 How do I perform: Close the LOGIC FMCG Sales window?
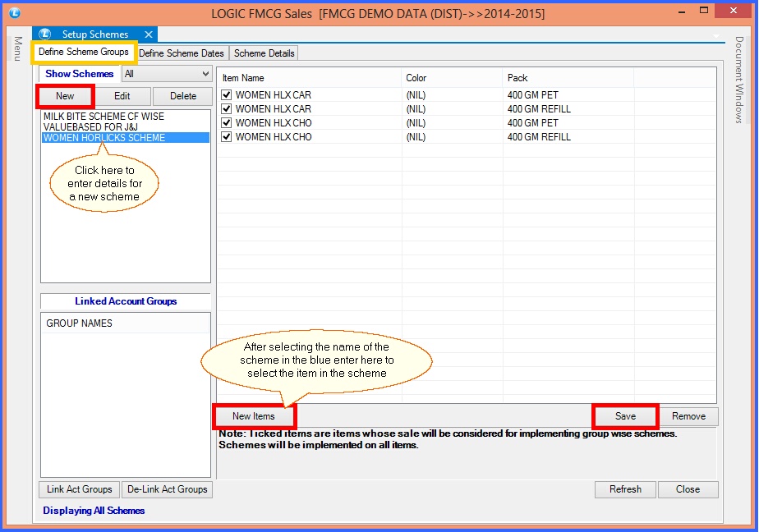[734, 11]
